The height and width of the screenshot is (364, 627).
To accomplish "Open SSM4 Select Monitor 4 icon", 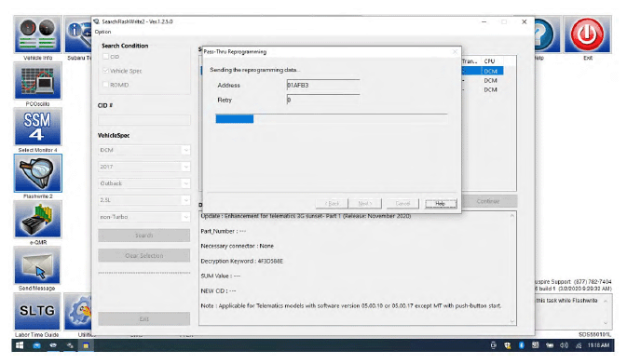I will point(38,127).
